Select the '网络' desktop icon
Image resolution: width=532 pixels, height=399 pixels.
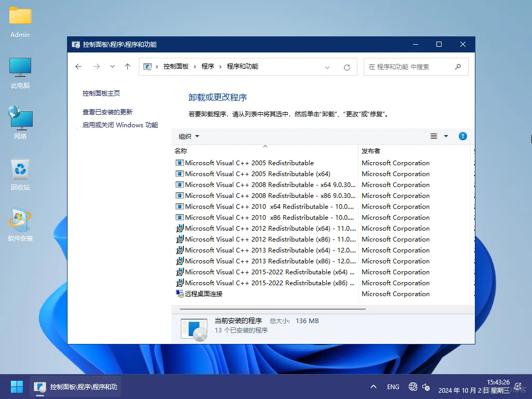20,123
